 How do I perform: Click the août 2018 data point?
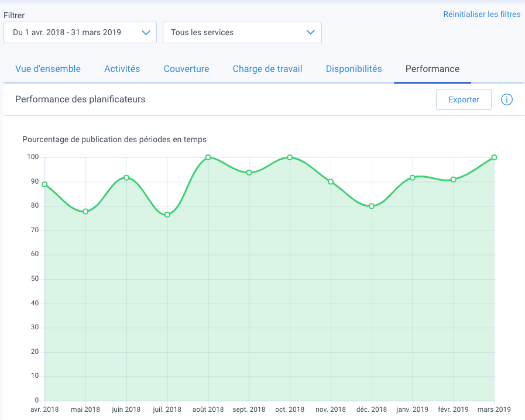(x=208, y=157)
